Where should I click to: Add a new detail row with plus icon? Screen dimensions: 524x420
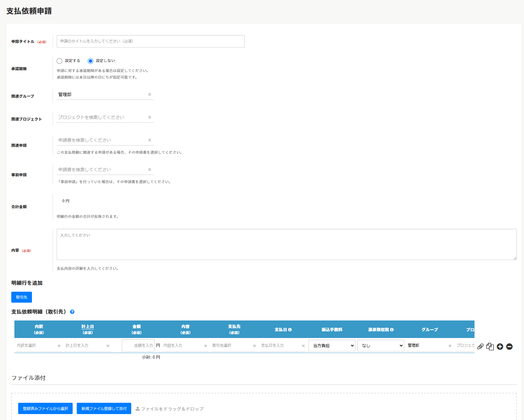coord(500,346)
